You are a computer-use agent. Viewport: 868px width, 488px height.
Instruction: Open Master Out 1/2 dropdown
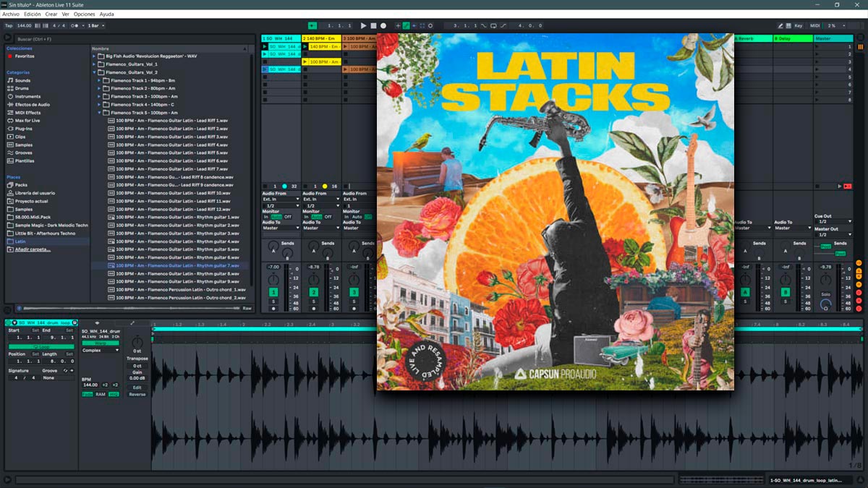click(833, 235)
